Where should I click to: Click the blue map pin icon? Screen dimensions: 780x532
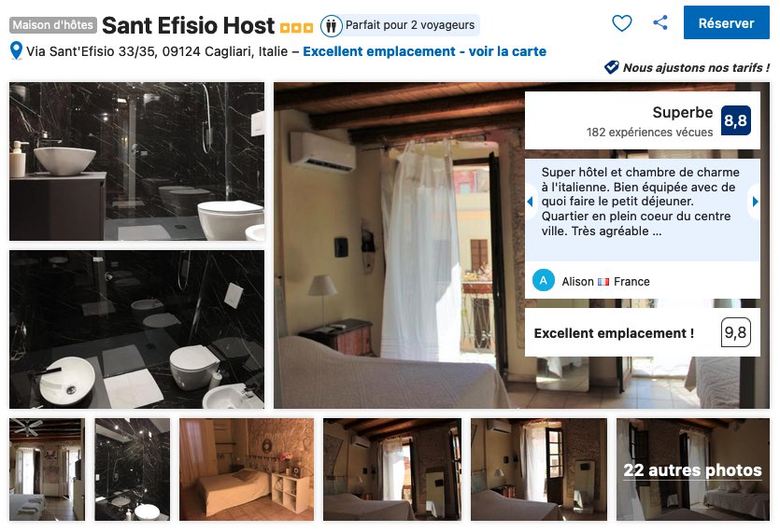16,50
